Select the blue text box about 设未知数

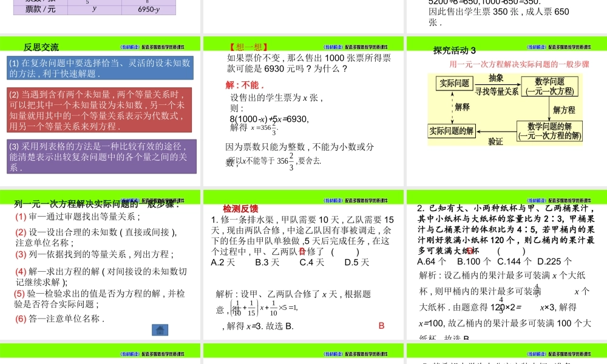100,68
